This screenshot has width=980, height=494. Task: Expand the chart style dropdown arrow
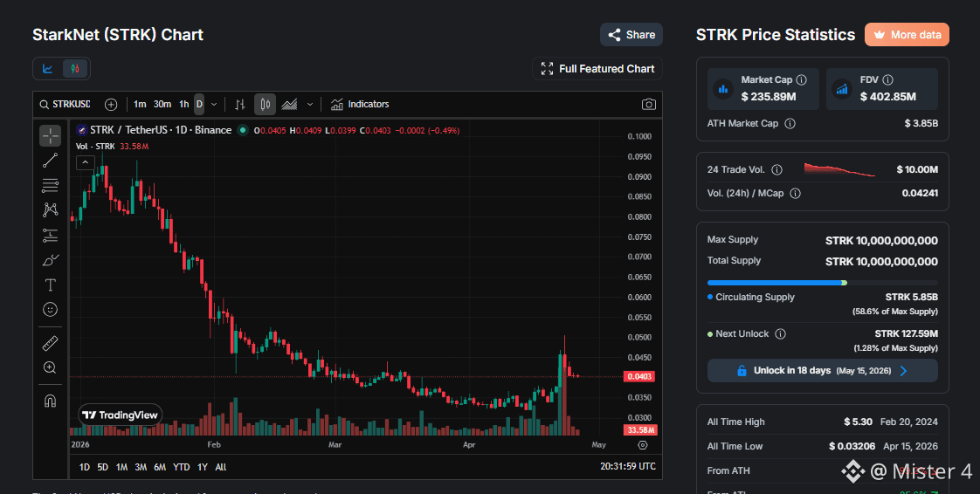click(309, 104)
